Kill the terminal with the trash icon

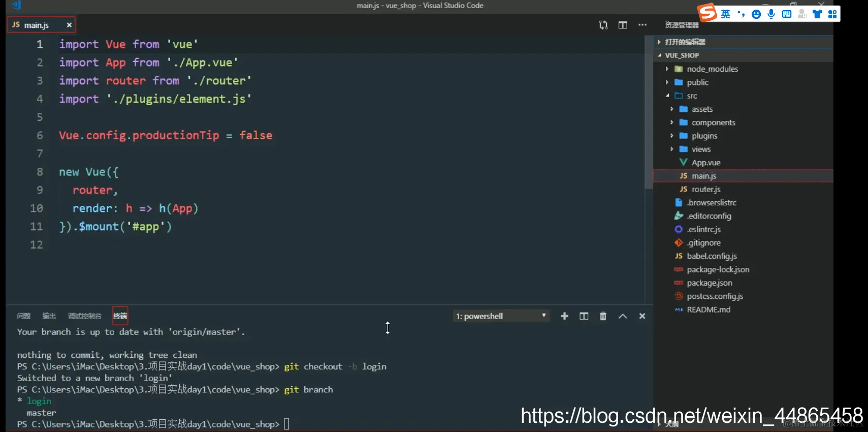pyautogui.click(x=603, y=316)
